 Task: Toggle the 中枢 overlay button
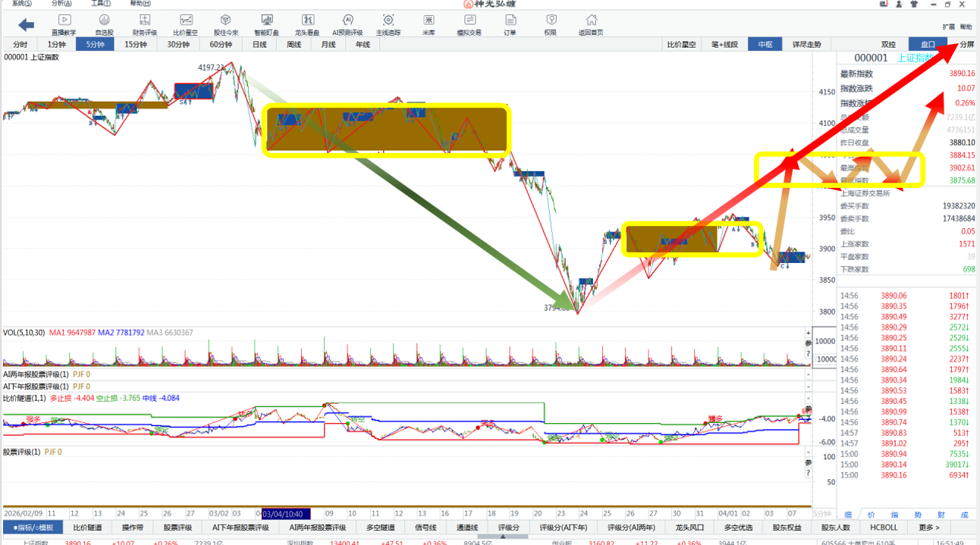[765, 45]
